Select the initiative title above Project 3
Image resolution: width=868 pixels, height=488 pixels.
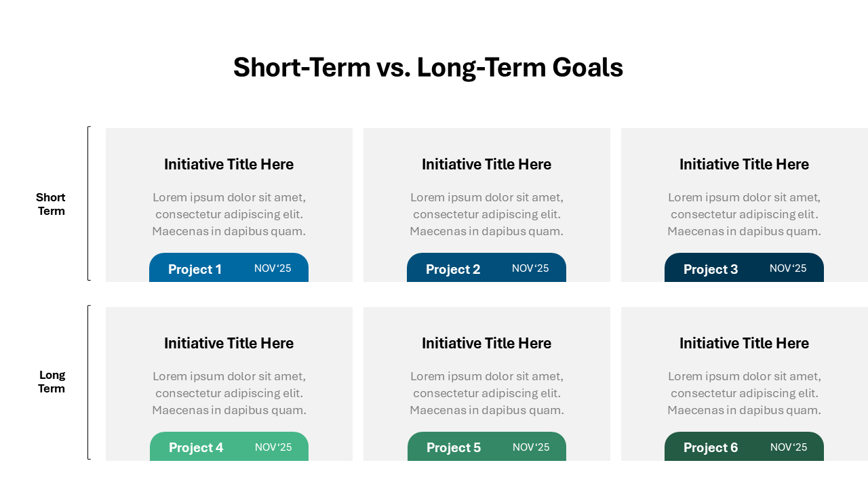tap(744, 165)
